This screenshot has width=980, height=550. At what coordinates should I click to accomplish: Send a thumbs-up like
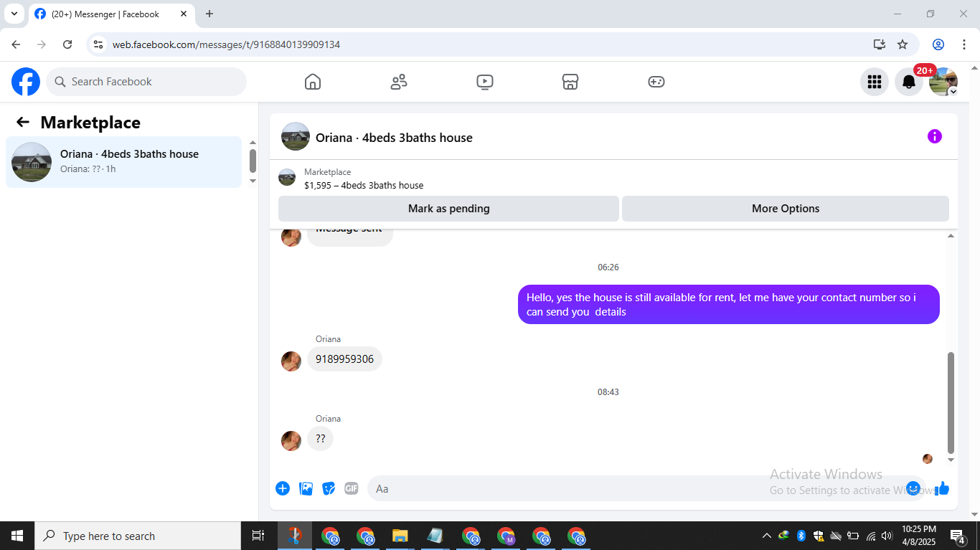tap(943, 488)
